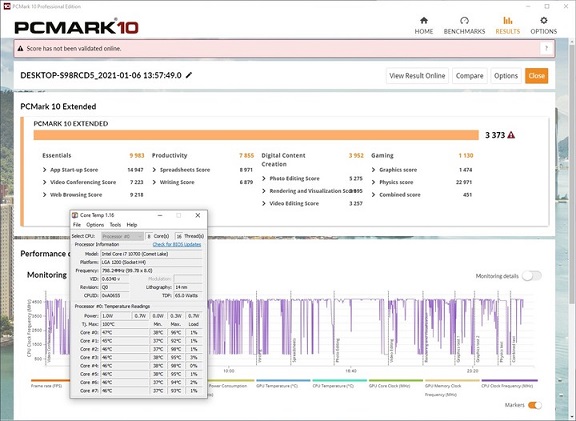Expand Photo Editing Score
This screenshot has width=576, height=421.
264,179
